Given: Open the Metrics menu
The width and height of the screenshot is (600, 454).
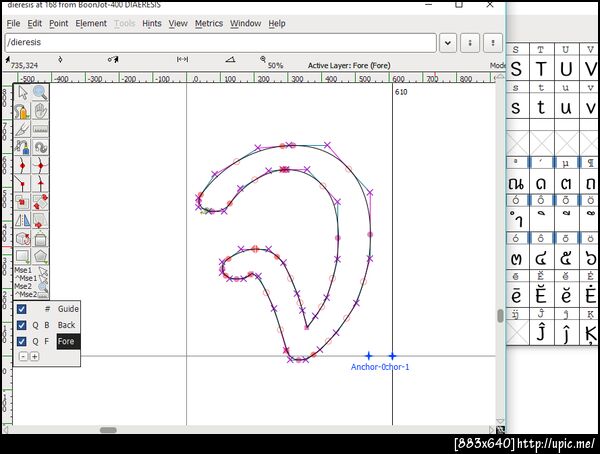Looking at the screenshot, I should click(209, 23).
